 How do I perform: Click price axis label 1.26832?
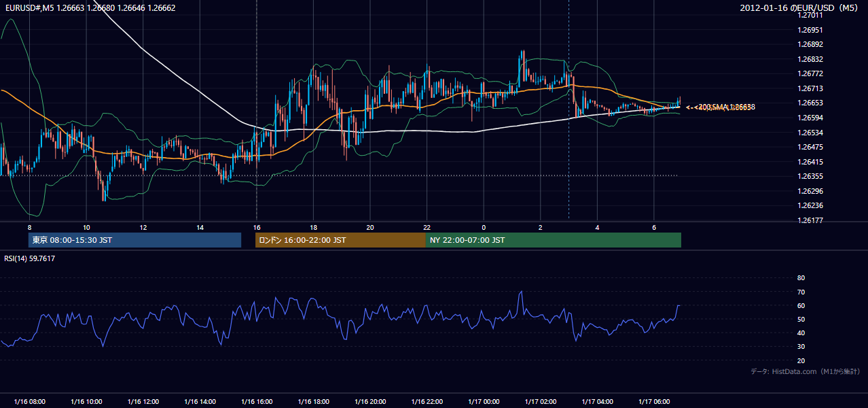click(810, 59)
